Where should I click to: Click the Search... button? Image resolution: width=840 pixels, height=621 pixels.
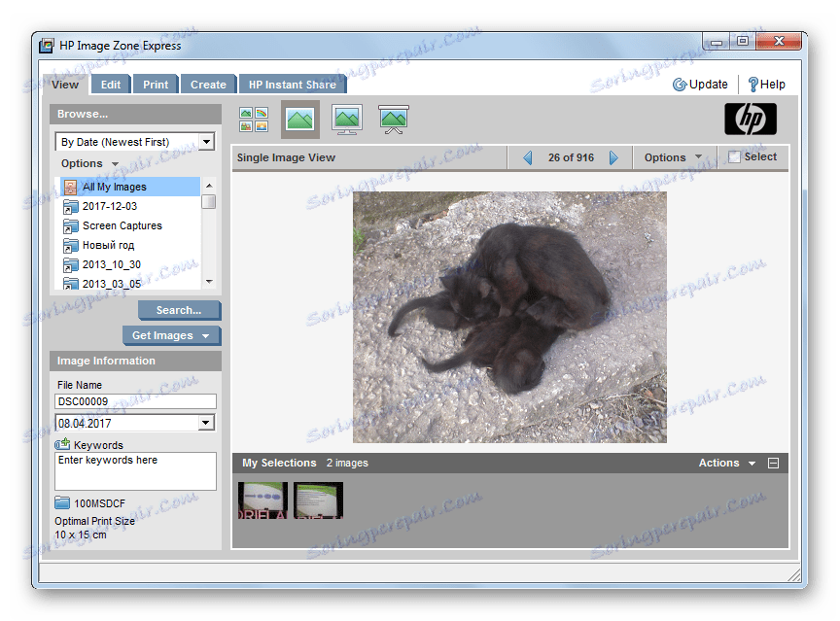179,309
